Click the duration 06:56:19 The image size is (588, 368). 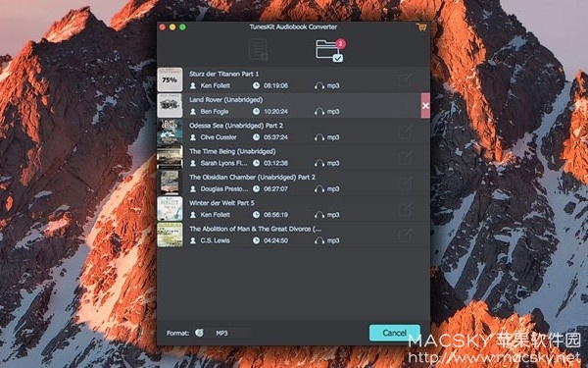(275, 215)
